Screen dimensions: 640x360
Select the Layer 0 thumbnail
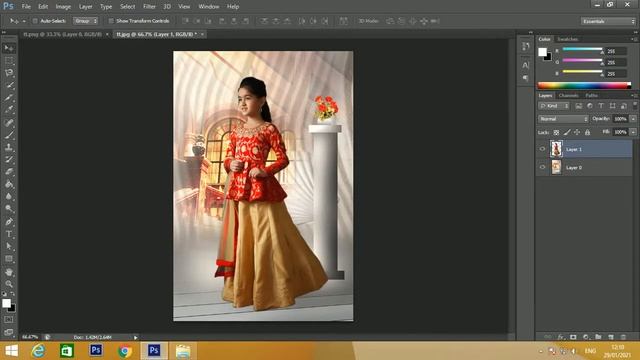(556, 167)
